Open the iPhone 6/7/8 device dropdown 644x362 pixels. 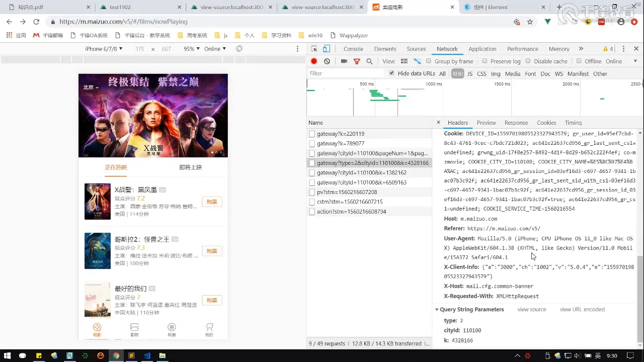(103, 49)
